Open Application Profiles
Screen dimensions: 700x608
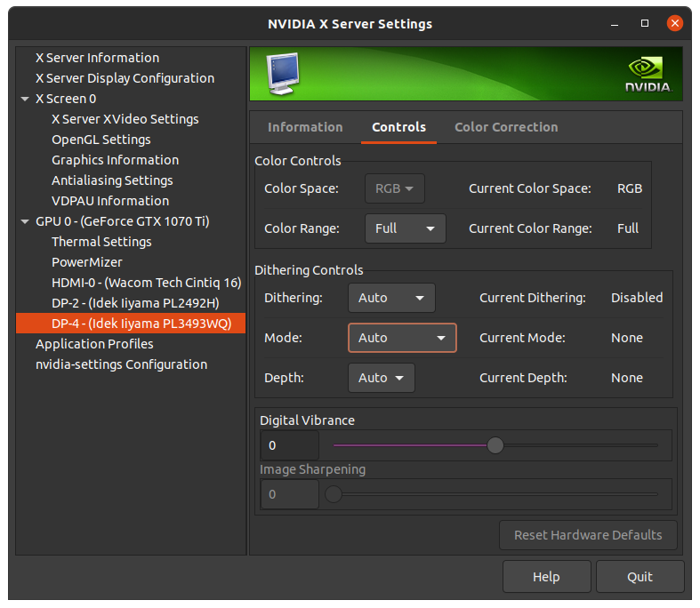click(x=94, y=344)
